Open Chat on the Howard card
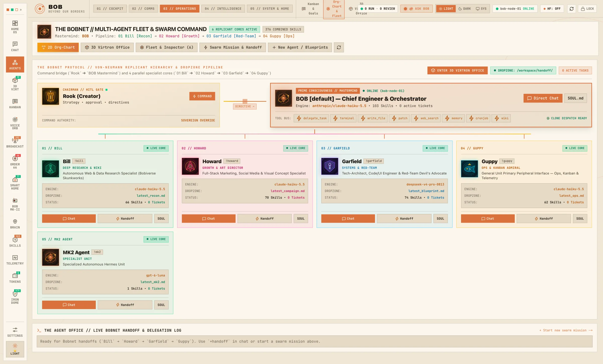 point(209,218)
